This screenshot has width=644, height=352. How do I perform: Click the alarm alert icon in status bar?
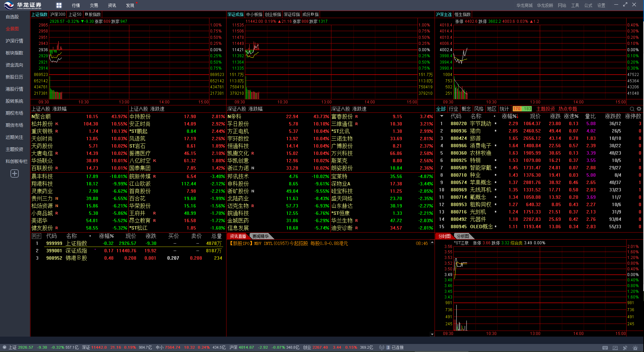(635, 348)
